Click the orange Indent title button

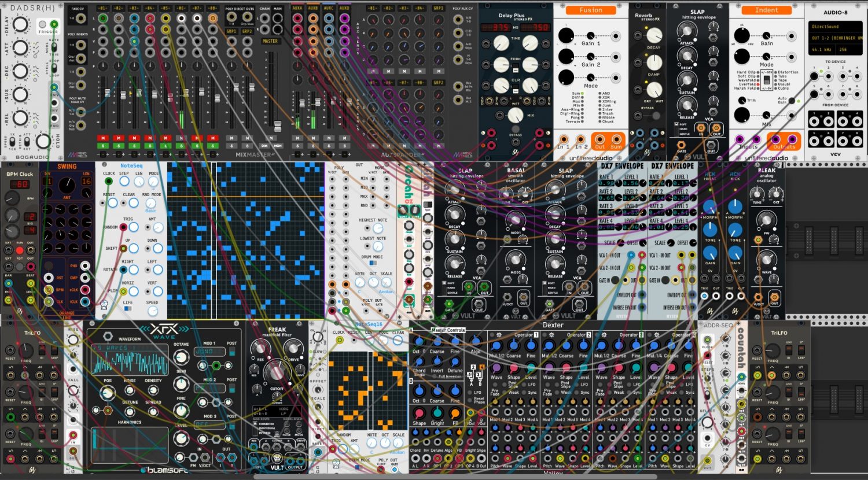click(767, 10)
